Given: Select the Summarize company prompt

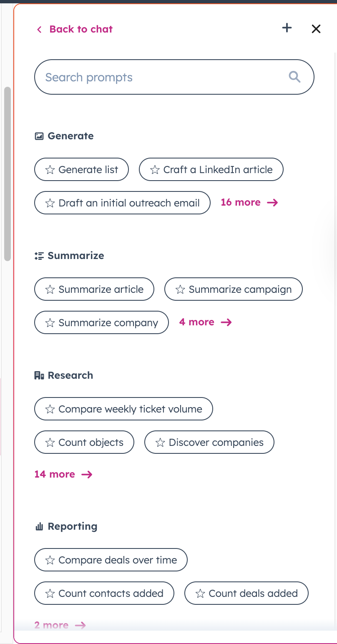Looking at the screenshot, I should (101, 322).
